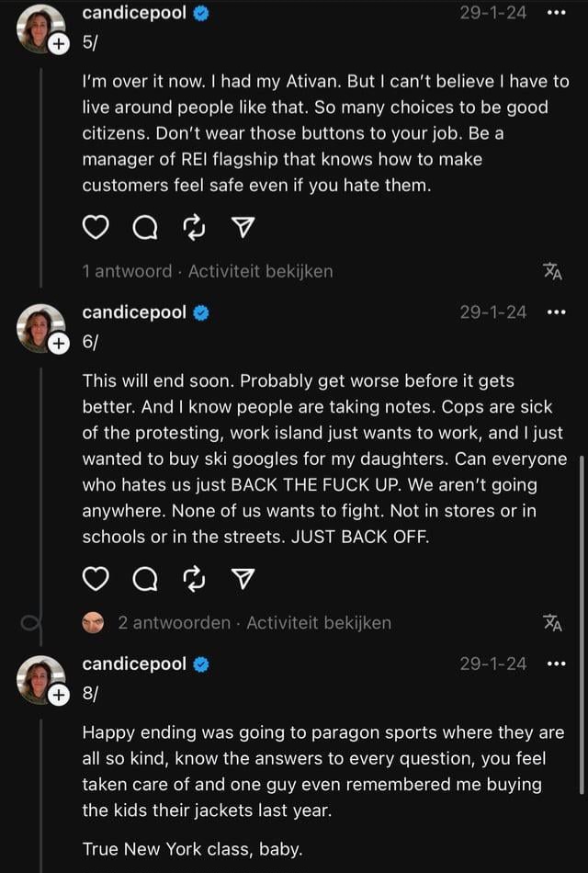Viewport: 588px width, 873px height.
Task: Like the post numbered 5/
Action: click(96, 228)
